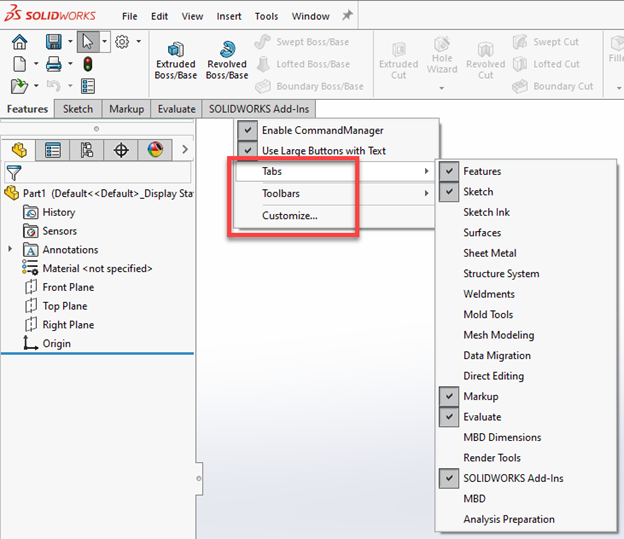Open the DimXpertManager crosshair tab
Viewport: 624px width, 539px height.
click(x=121, y=150)
